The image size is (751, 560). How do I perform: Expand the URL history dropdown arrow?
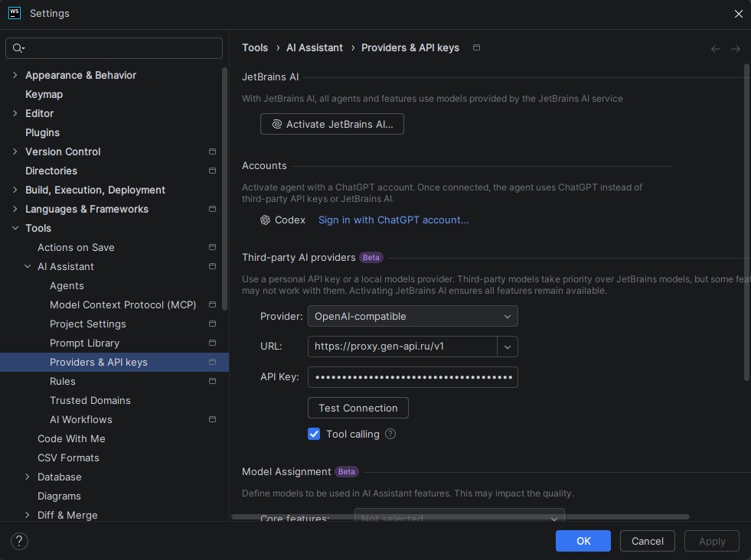pyautogui.click(x=508, y=347)
